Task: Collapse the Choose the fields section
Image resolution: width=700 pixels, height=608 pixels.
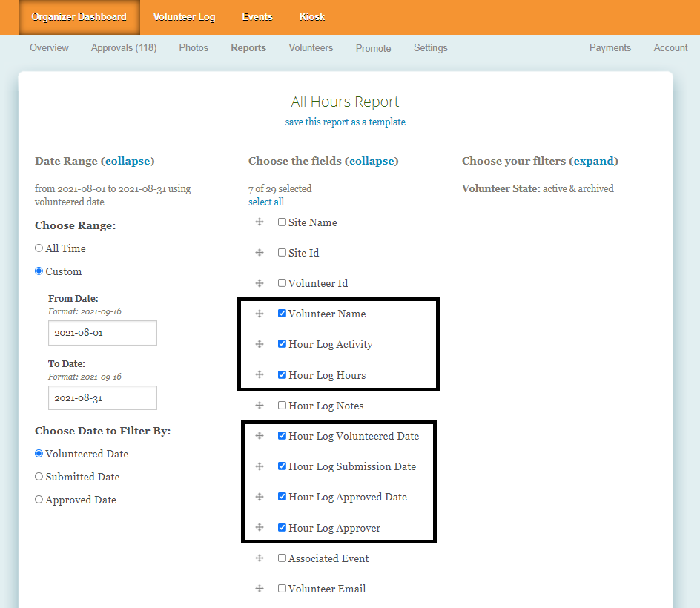Action: click(372, 161)
